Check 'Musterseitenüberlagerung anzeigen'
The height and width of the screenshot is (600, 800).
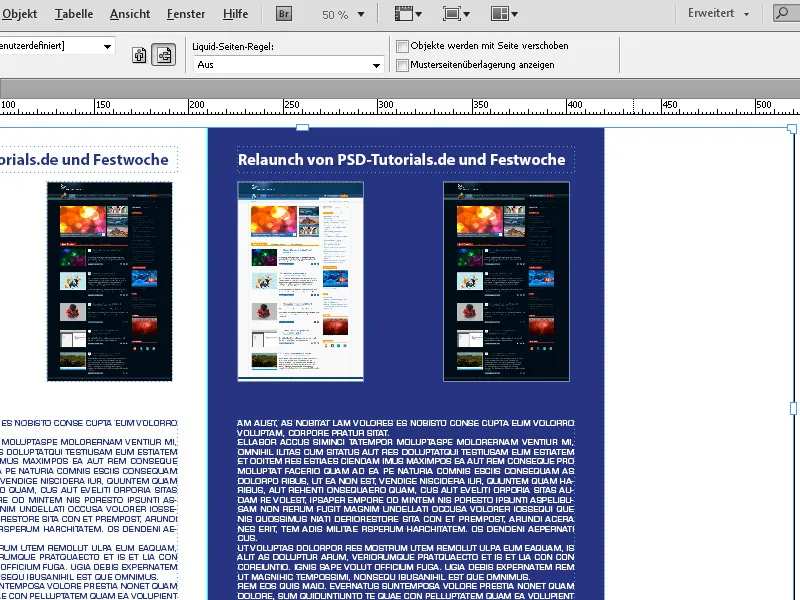click(x=402, y=66)
